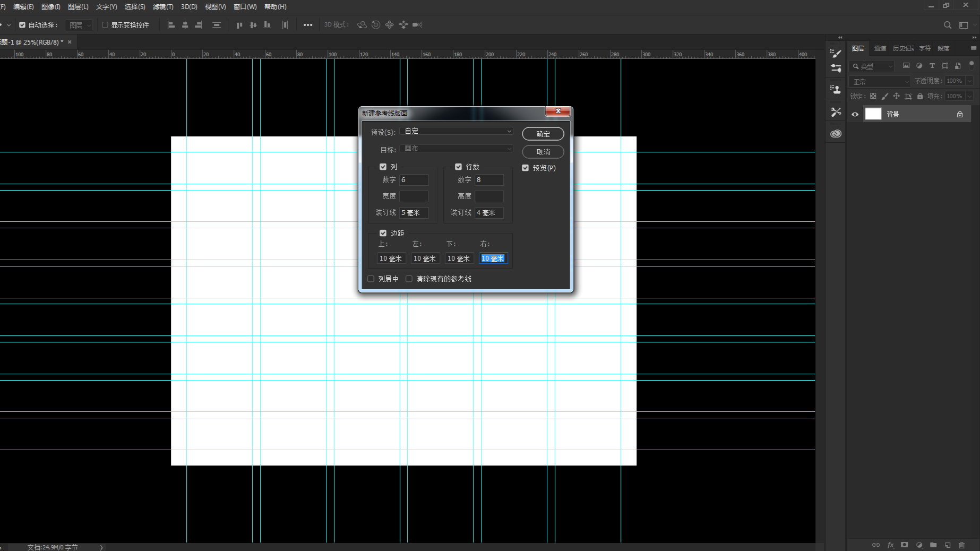
Task: Click the add layer style fx icon
Action: click(x=890, y=545)
